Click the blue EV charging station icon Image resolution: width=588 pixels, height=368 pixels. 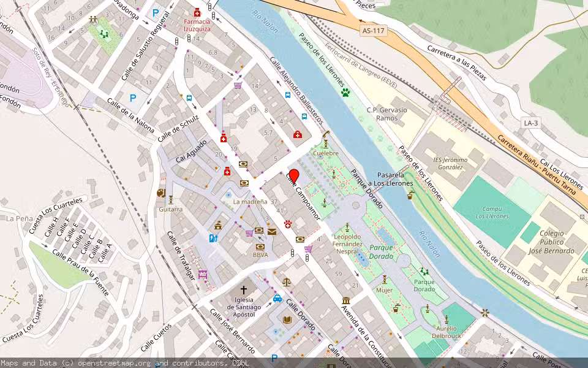pos(213,238)
